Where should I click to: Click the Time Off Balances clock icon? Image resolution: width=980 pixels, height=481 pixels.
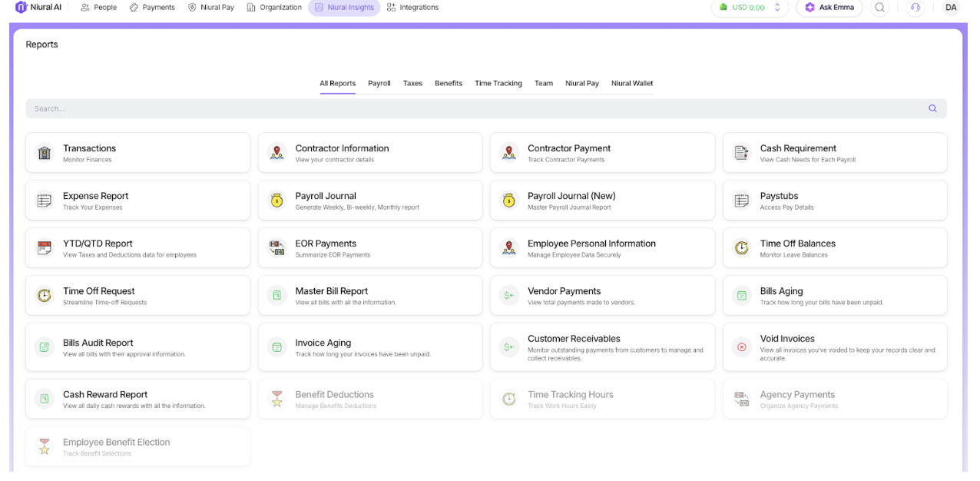[742, 248]
